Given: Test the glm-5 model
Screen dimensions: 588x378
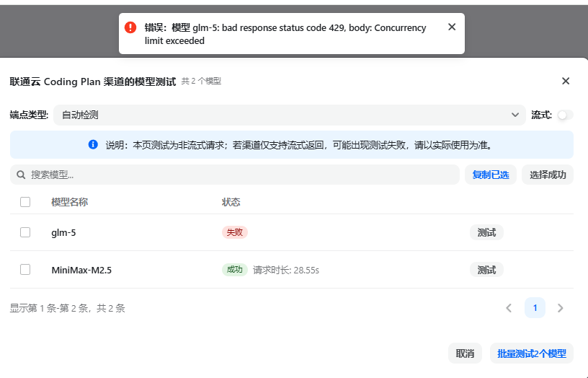Looking at the screenshot, I should (x=486, y=232).
